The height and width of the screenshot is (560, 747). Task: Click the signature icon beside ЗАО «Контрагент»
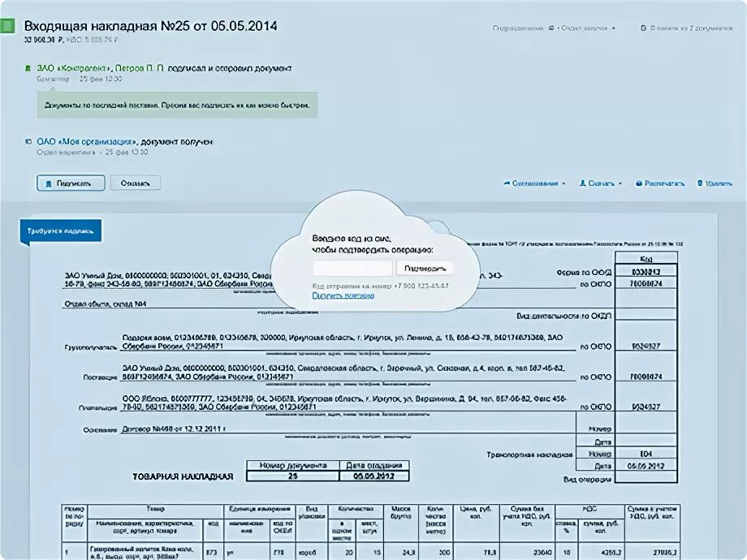point(28,68)
